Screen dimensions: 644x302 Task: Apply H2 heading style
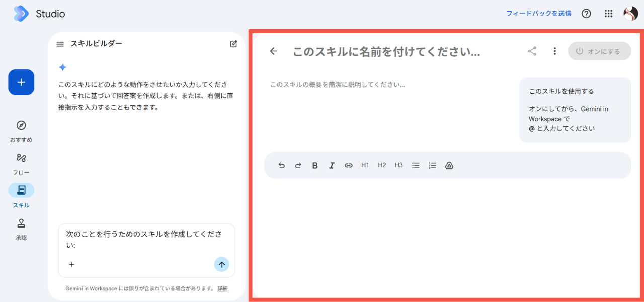(382, 165)
